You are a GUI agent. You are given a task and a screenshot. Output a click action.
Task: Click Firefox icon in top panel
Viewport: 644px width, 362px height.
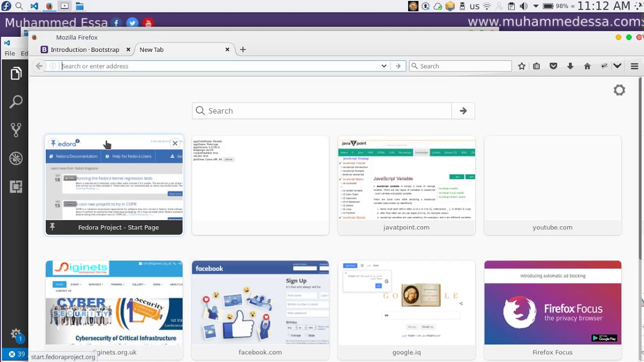coord(49,6)
